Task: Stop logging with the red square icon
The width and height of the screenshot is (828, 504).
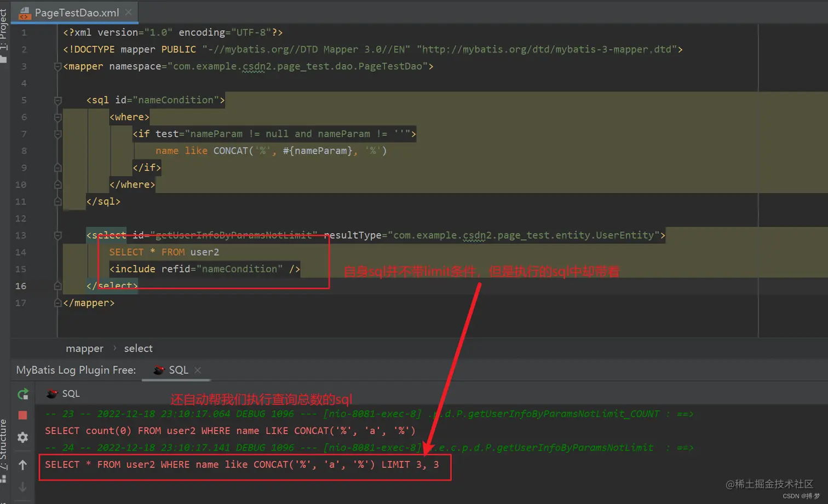Action: 22,415
